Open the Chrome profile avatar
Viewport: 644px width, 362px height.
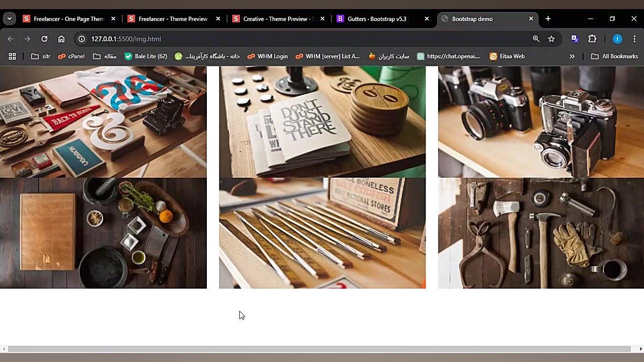pos(617,39)
